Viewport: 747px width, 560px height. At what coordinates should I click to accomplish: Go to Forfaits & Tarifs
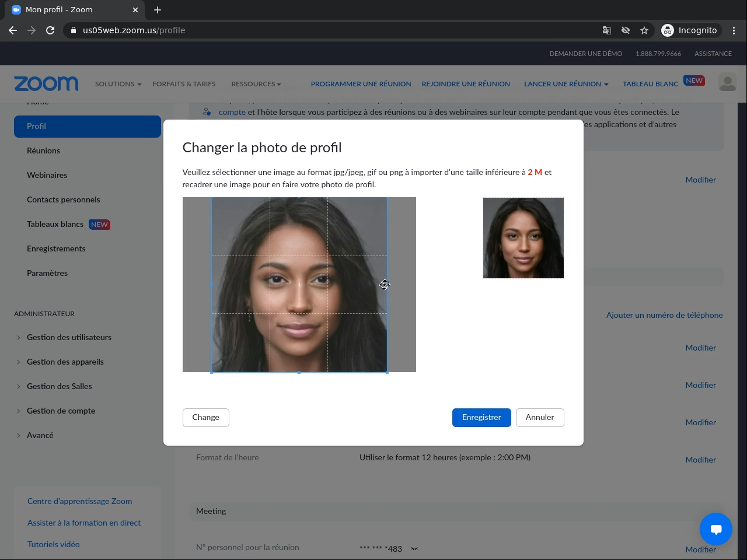184,84
